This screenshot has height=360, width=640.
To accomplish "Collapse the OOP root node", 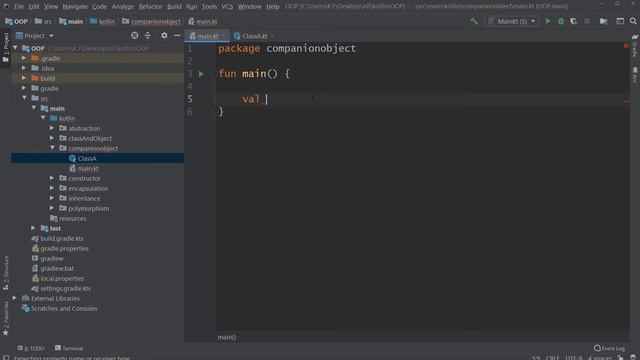I will (16, 48).
